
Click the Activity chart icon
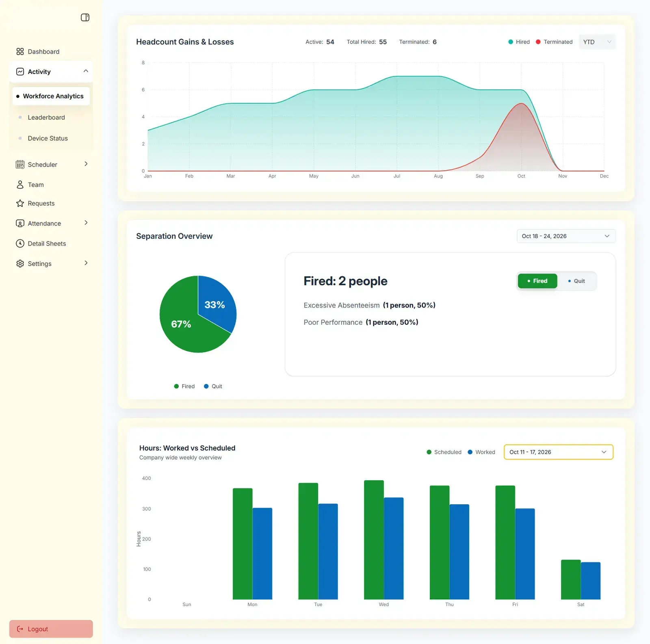(20, 72)
